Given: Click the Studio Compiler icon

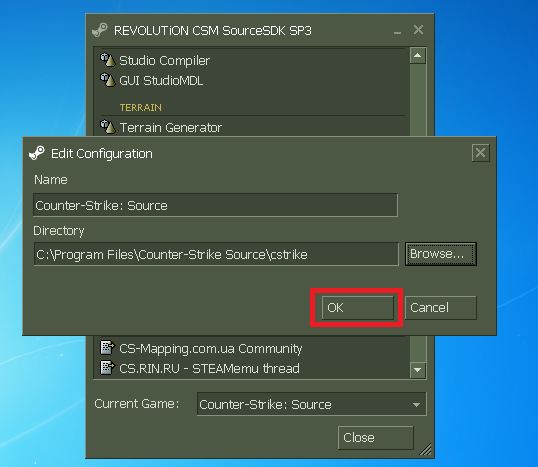Looking at the screenshot, I should (108, 60).
